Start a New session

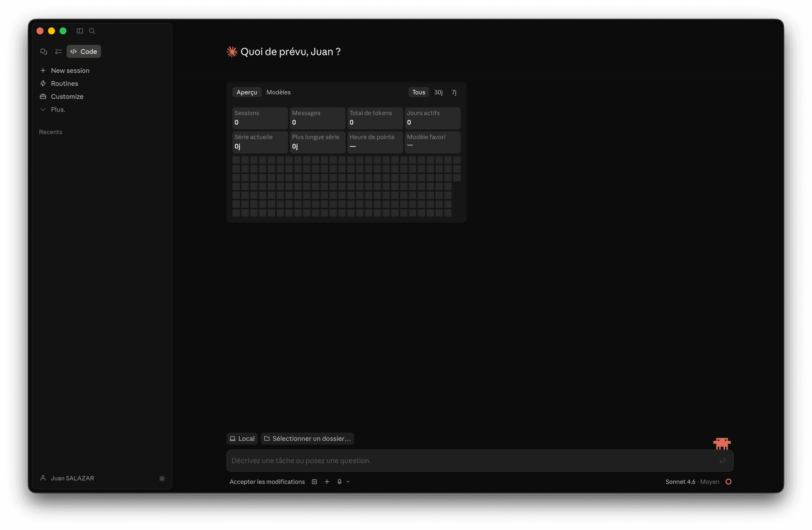coord(70,70)
